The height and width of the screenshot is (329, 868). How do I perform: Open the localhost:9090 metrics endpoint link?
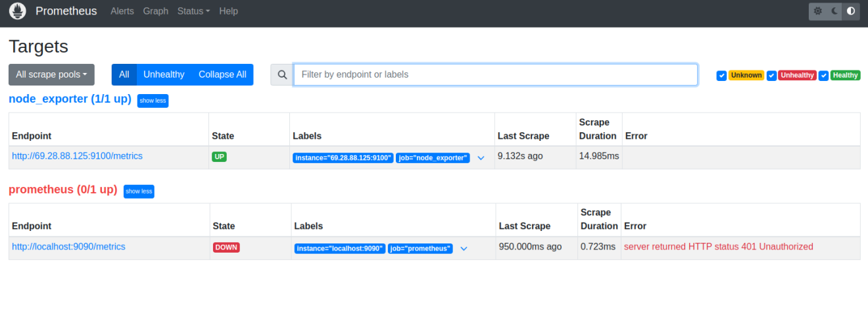pos(68,247)
